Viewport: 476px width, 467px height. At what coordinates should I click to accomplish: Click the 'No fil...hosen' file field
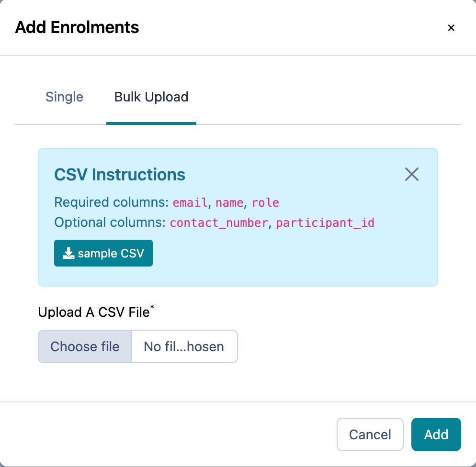pyautogui.click(x=184, y=346)
